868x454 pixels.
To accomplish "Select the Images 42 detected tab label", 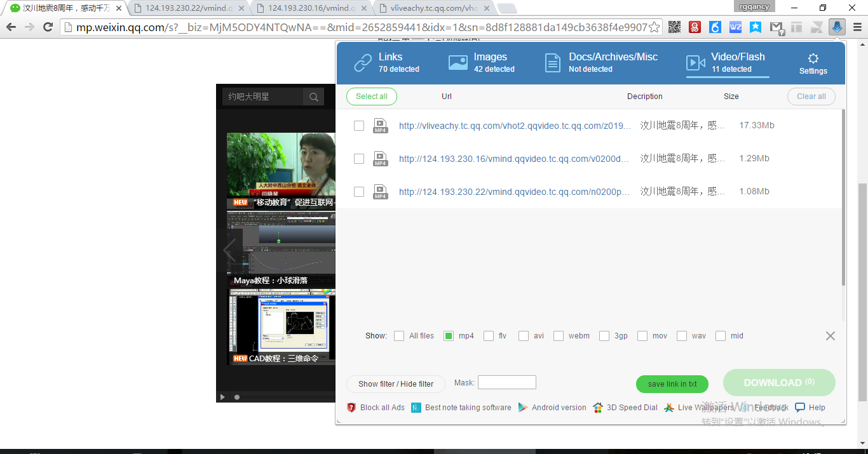I will (494, 63).
